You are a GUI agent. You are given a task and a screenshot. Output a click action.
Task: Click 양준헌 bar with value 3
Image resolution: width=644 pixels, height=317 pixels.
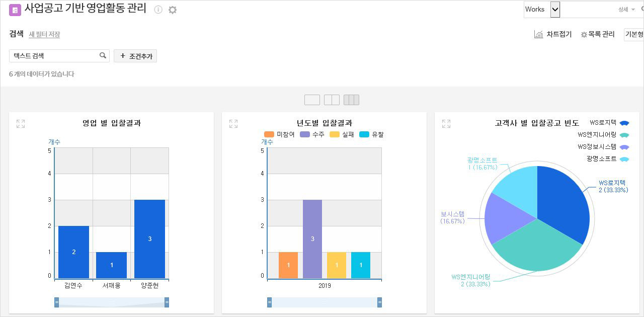coord(149,239)
